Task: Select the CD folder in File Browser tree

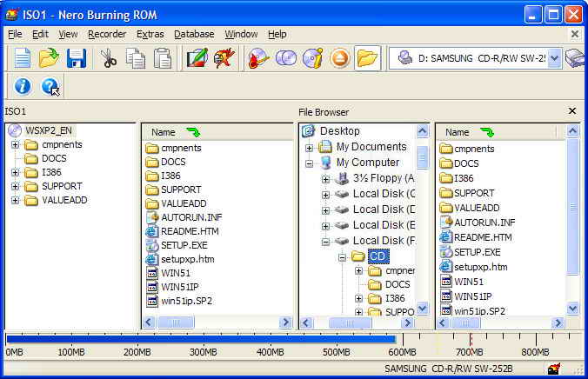Action: point(378,256)
